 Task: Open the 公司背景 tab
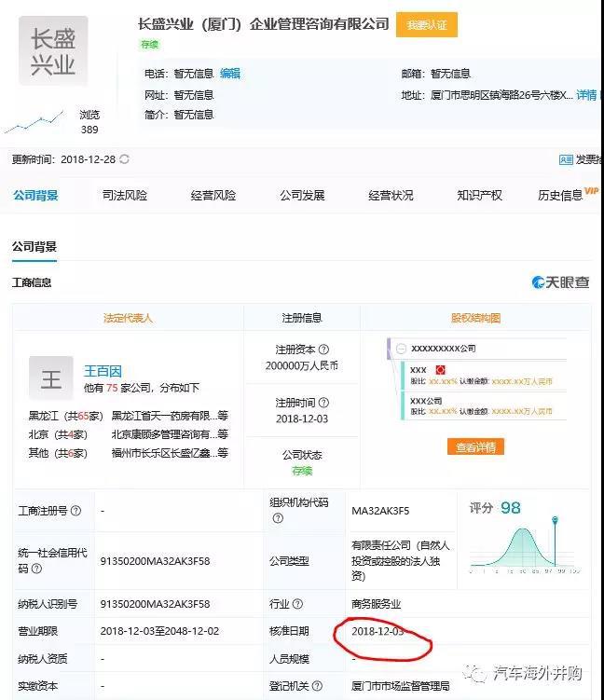pos(35,196)
